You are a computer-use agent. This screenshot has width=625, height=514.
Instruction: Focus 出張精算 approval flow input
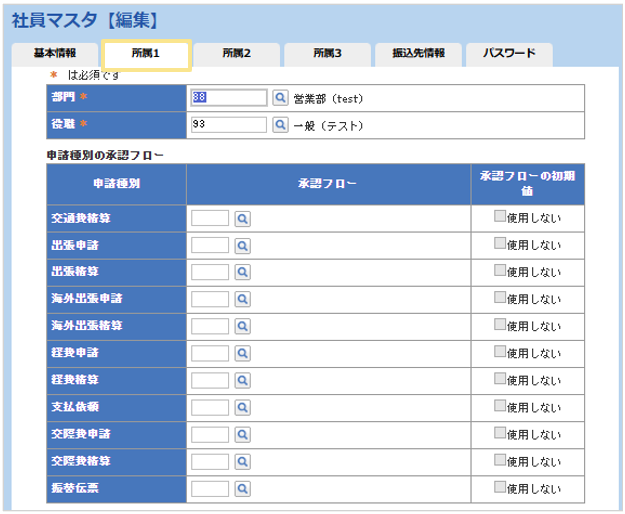pyautogui.click(x=210, y=272)
